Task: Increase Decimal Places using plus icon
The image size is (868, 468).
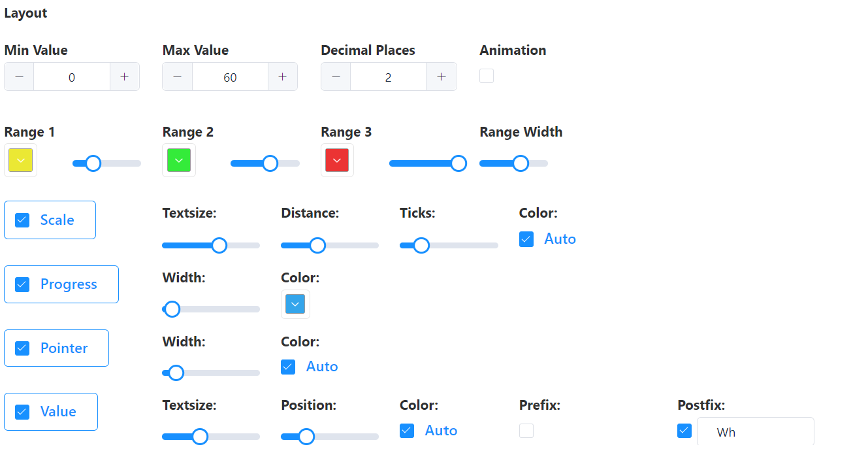Action: [442, 77]
